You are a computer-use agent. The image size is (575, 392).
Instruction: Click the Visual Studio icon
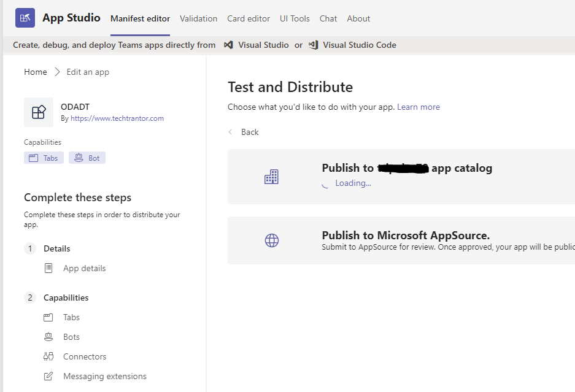(x=228, y=45)
